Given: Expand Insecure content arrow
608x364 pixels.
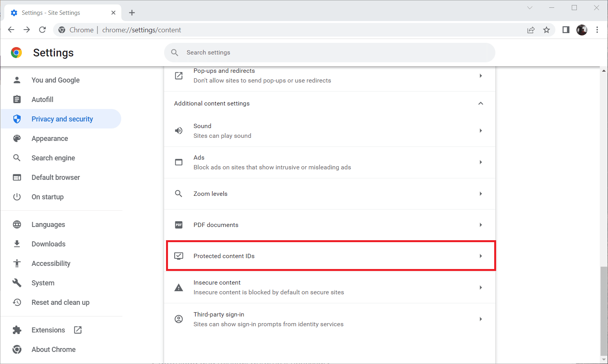Looking at the screenshot, I should (481, 287).
